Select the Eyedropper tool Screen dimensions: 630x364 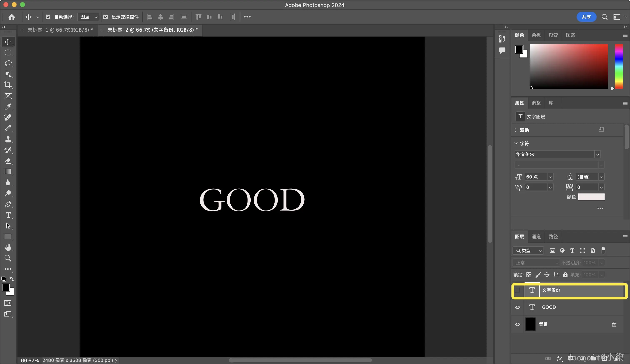click(8, 107)
